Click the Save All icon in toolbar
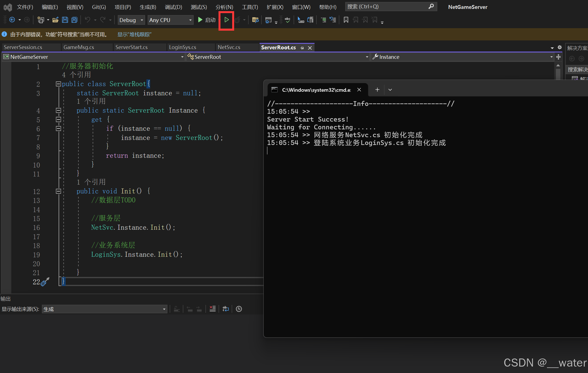 (74, 20)
